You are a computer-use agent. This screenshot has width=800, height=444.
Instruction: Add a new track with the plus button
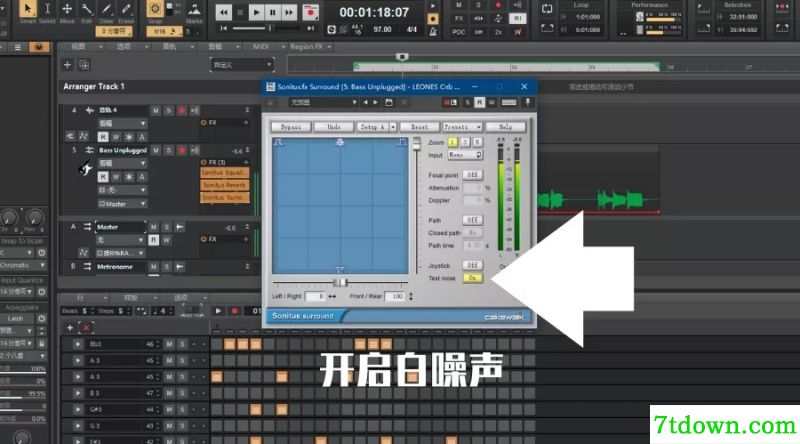[x=67, y=65]
